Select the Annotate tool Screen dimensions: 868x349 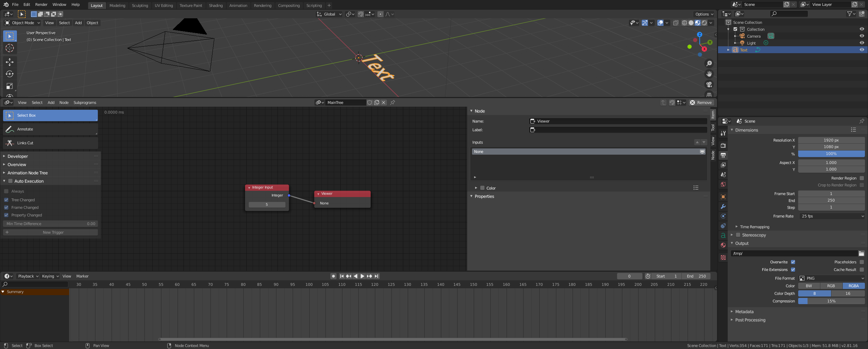pos(50,129)
